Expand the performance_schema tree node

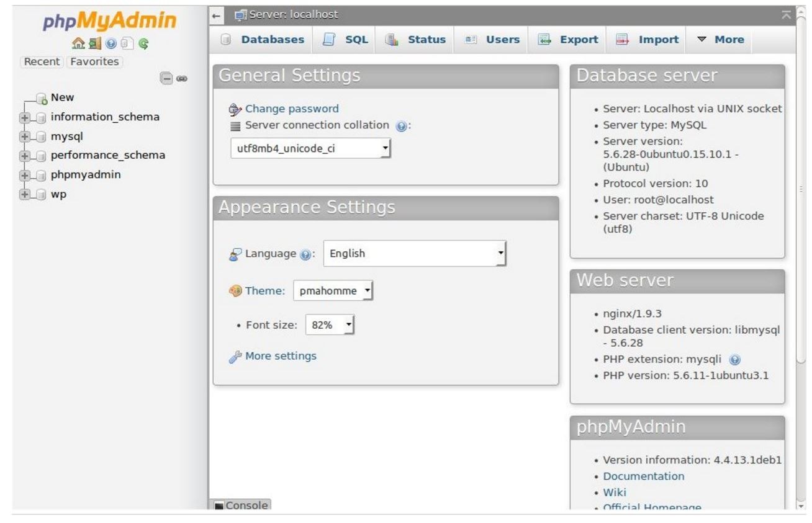24,156
